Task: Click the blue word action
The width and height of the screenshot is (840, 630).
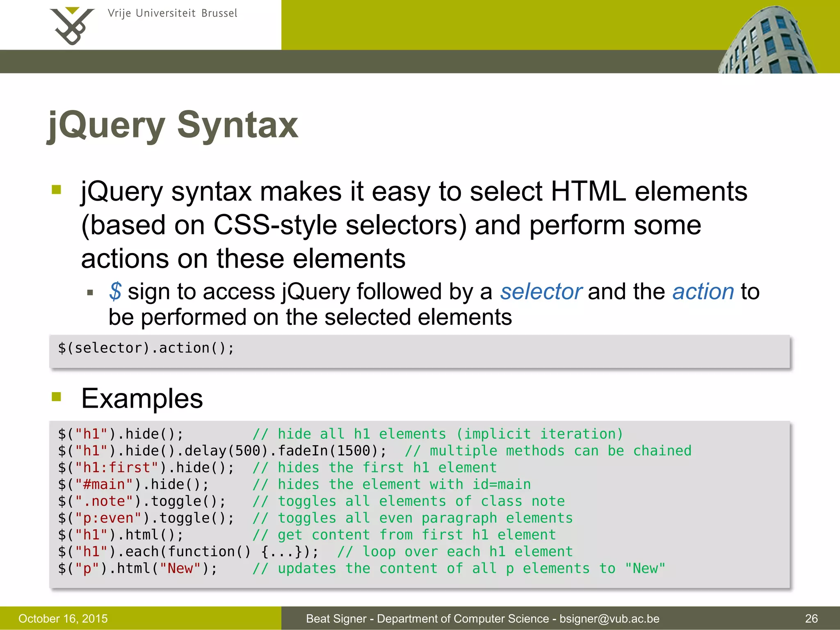Action: coord(703,292)
